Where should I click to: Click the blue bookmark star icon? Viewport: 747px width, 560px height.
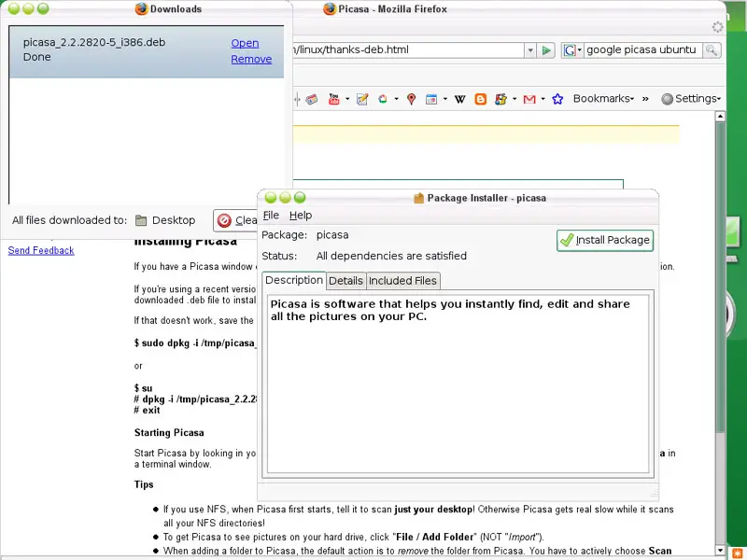557,99
